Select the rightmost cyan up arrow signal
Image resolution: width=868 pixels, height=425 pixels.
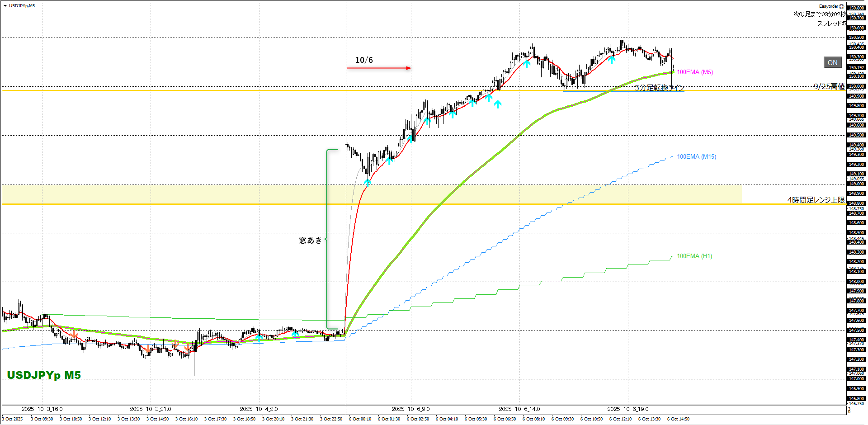pos(612,59)
